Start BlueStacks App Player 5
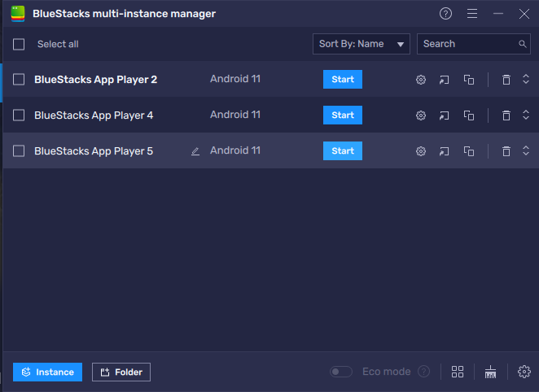 pos(343,150)
